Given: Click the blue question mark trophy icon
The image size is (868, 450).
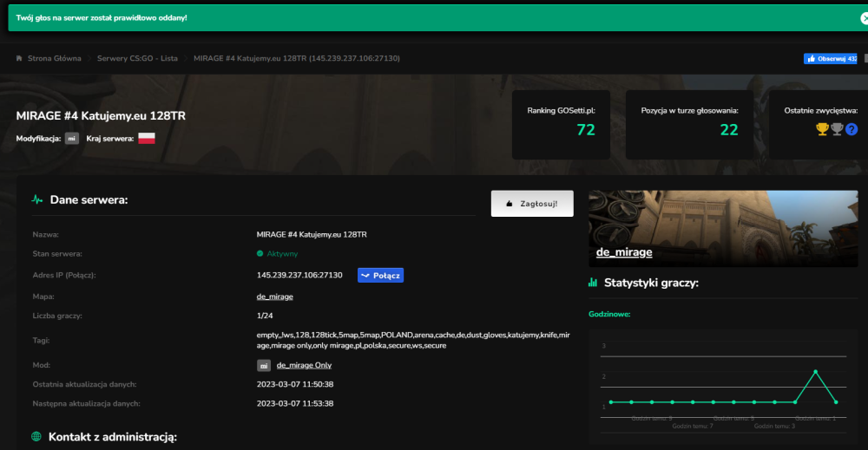Looking at the screenshot, I should pos(852,129).
